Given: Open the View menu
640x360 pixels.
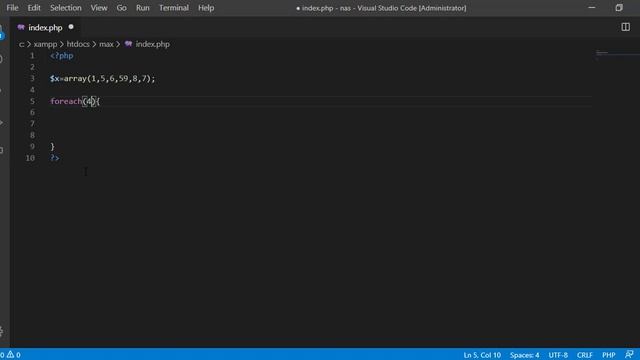Looking at the screenshot, I should pyautogui.click(x=99, y=8).
